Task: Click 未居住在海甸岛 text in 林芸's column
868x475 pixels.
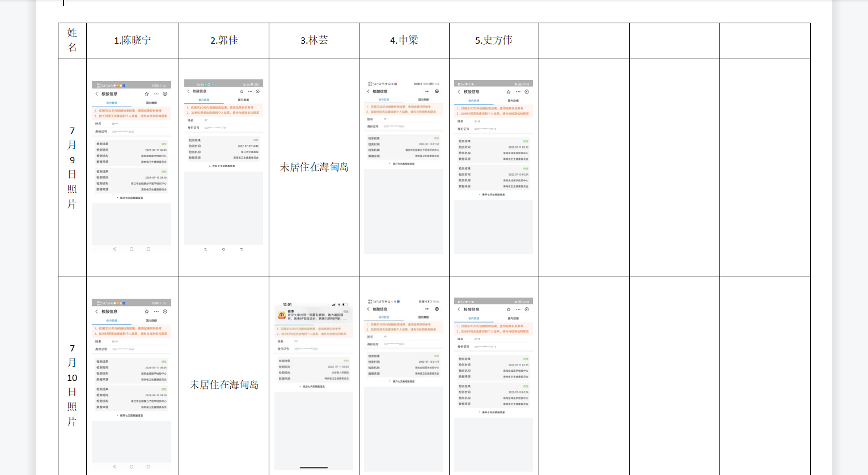Action: pos(314,167)
